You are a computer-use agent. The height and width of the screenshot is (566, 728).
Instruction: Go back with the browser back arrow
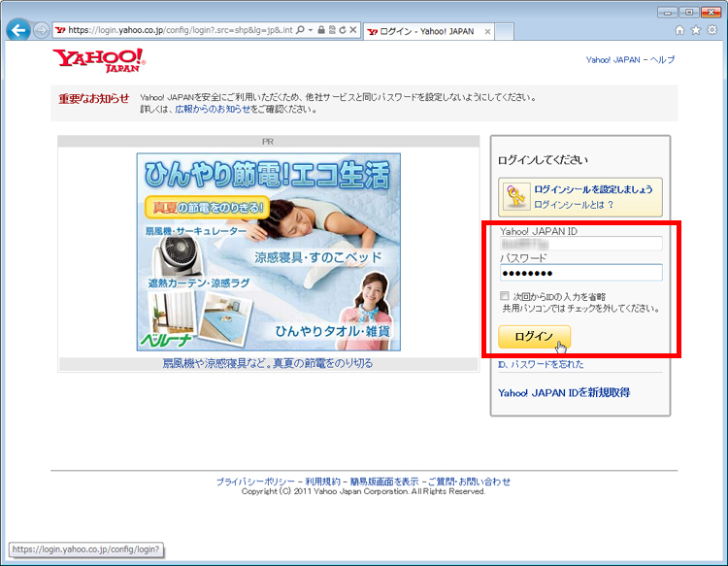(x=18, y=31)
